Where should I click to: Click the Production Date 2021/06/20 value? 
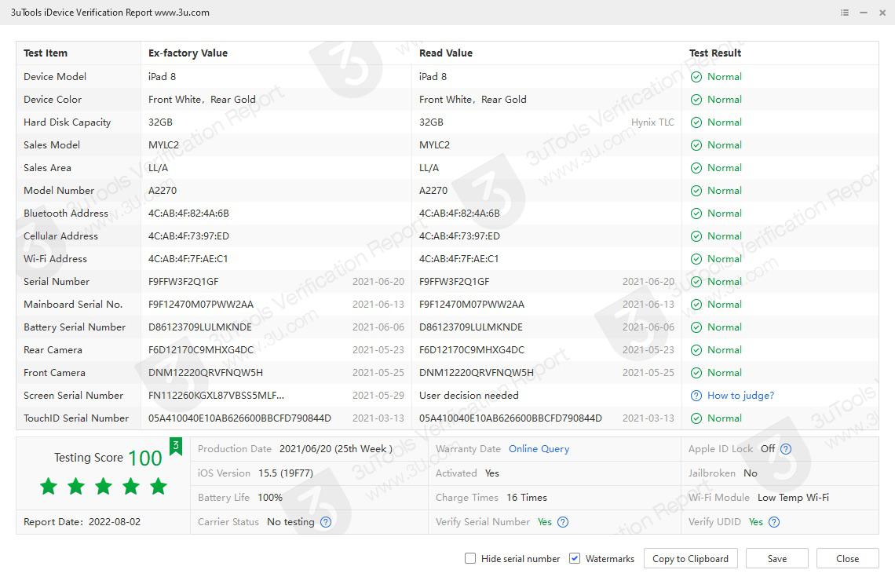click(336, 449)
